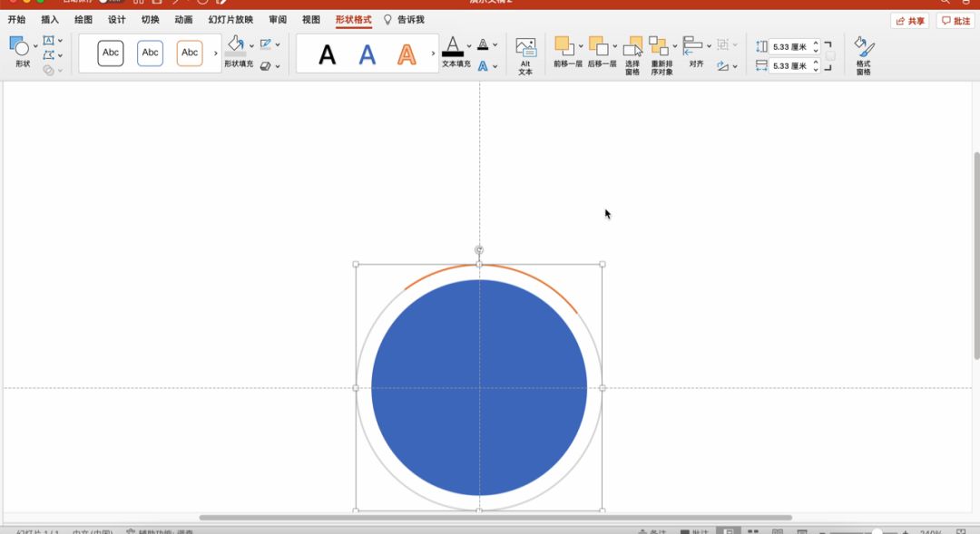Switch to the 绘图 tab
The image size is (980, 534).
(x=83, y=20)
